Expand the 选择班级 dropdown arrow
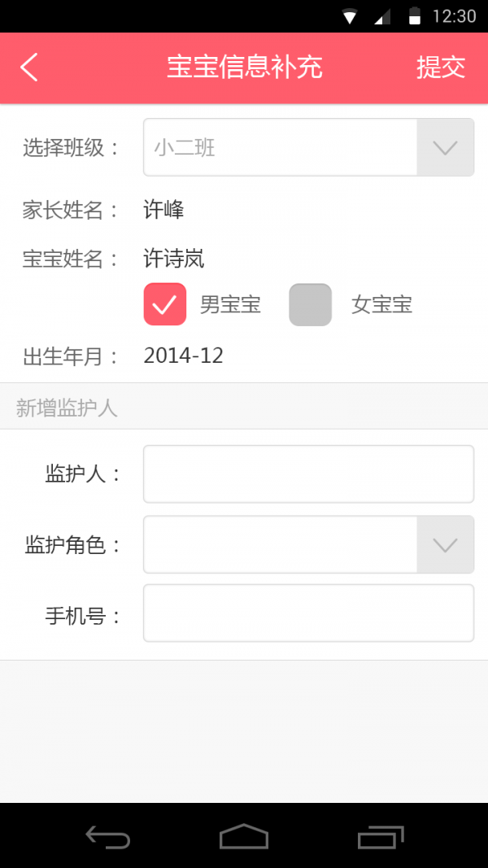 (445, 147)
